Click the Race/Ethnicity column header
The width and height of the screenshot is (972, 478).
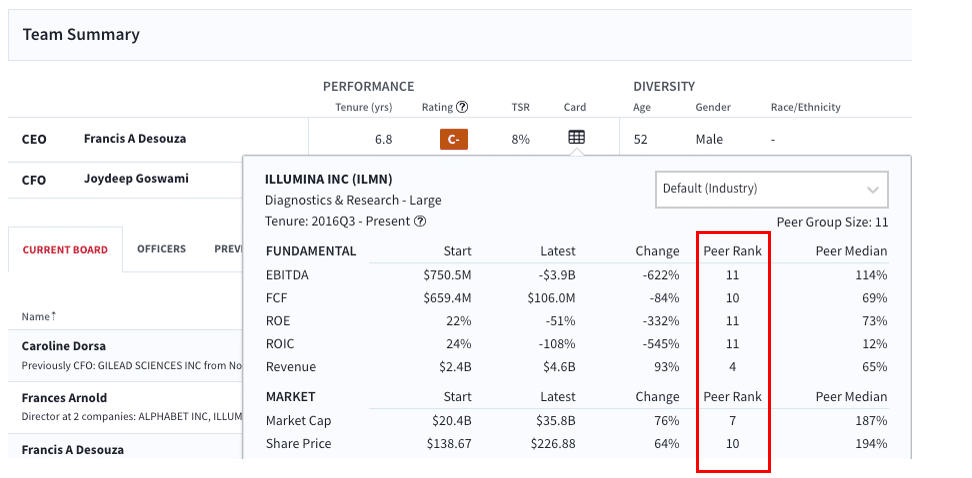(x=805, y=107)
